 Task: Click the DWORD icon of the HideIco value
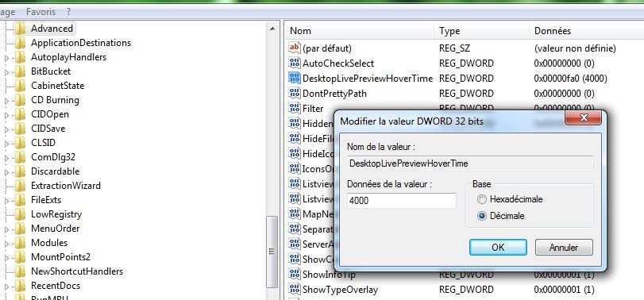click(x=295, y=153)
